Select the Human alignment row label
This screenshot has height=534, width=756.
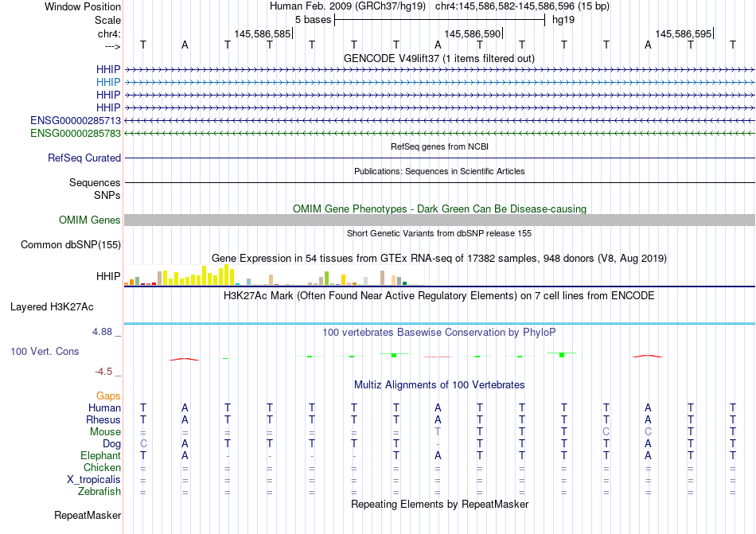(104, 407)
